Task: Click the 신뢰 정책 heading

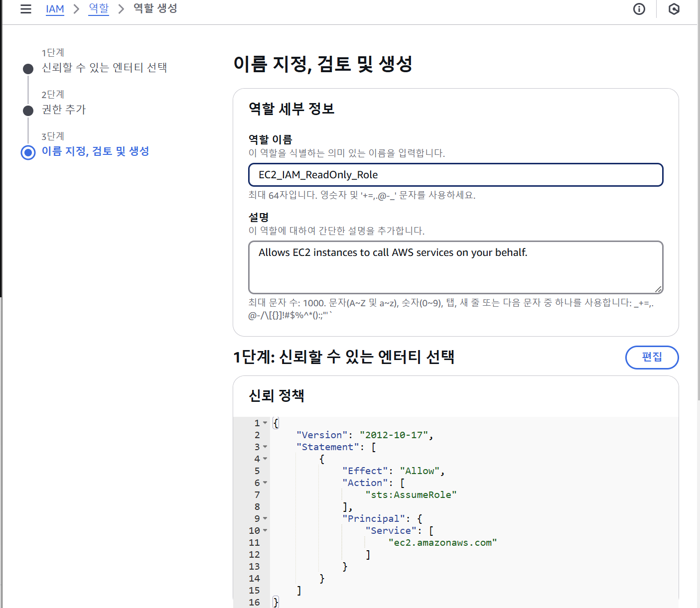Action: [x=277, y=395]
